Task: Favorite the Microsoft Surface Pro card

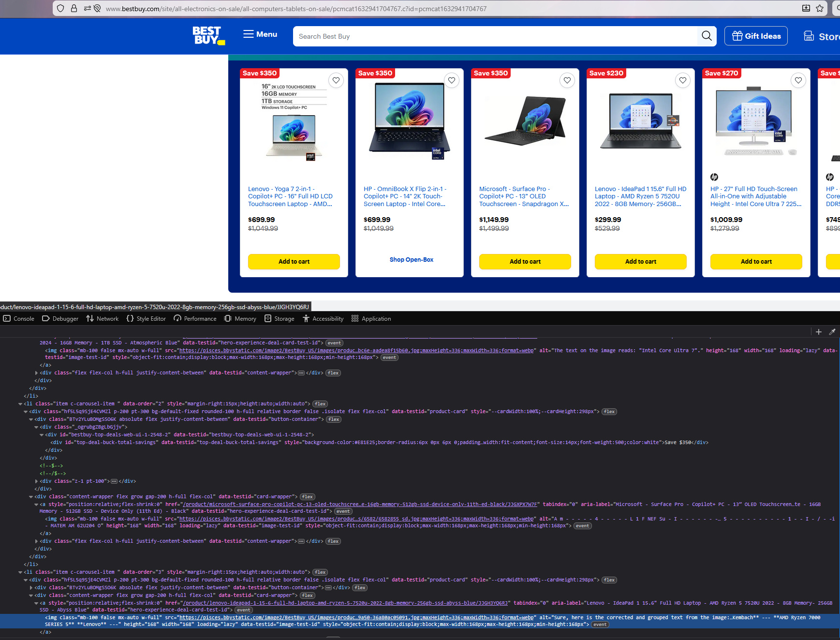Action: coord(567,80)
